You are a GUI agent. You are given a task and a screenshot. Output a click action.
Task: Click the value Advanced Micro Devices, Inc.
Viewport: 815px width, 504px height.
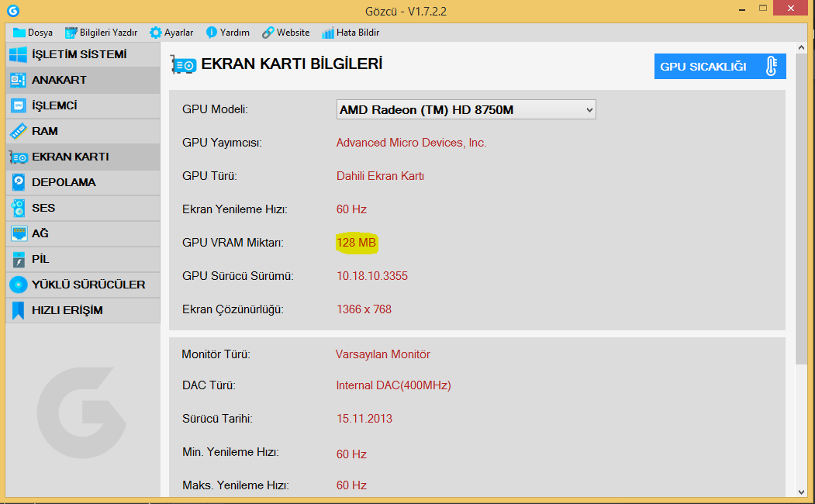411,143
